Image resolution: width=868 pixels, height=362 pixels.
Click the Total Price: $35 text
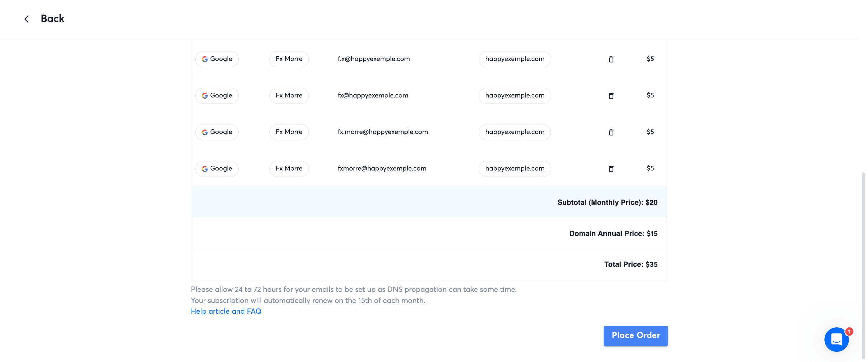tap(631, 265)
